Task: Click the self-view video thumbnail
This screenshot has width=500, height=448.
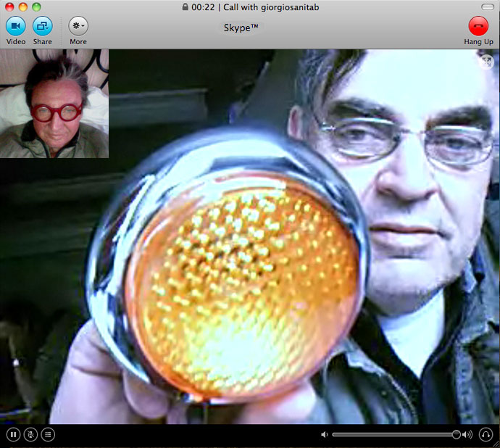Action: pos(54,104)
